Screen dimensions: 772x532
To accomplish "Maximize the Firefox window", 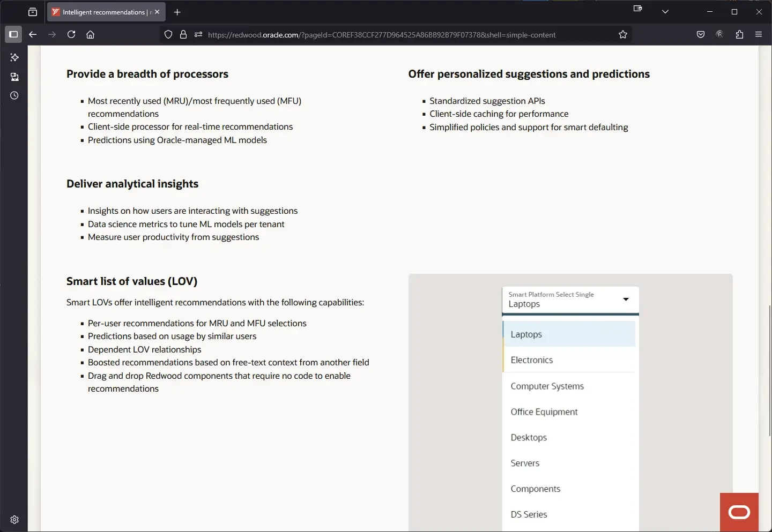I will coord(734,12).
